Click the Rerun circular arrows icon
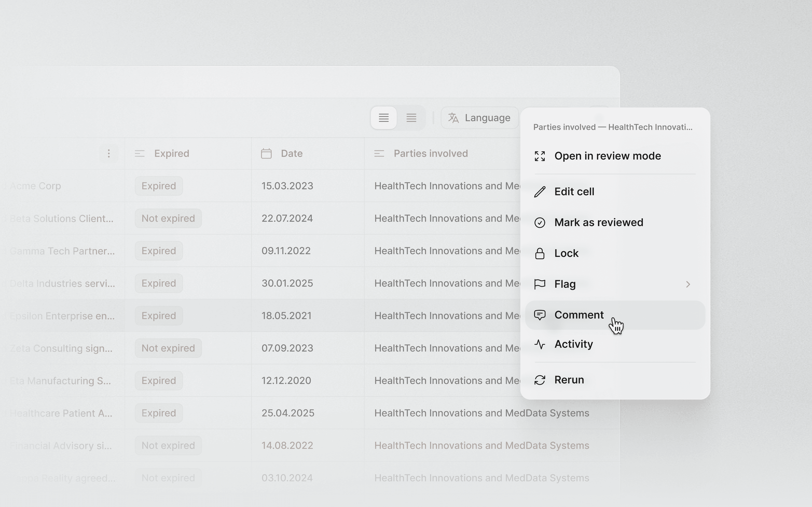The height and width of the screenshot is (507, 812). coord(540,380)
